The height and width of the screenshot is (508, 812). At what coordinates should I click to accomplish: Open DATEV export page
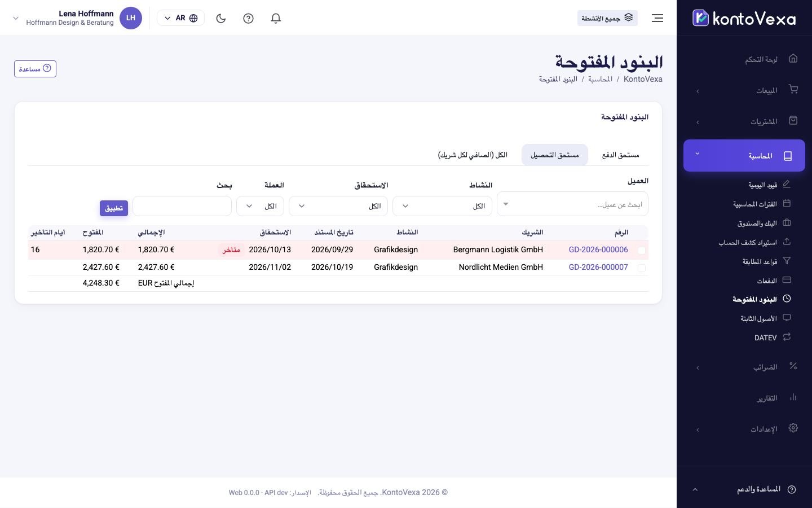[773, 338]
